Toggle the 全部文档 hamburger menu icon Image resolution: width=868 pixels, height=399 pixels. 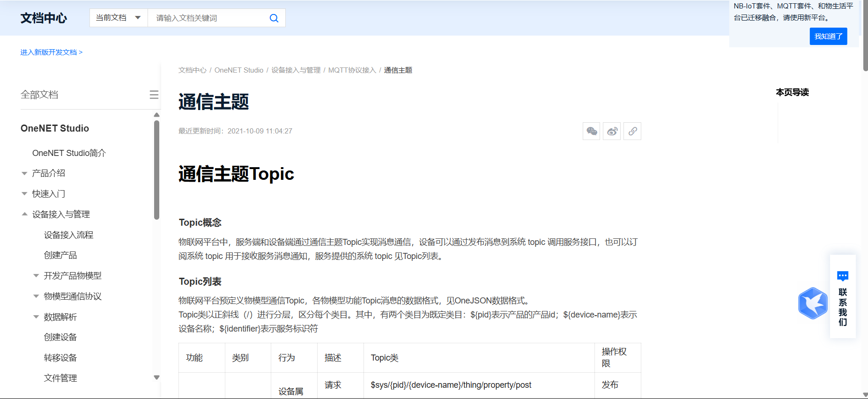point(154,95)
